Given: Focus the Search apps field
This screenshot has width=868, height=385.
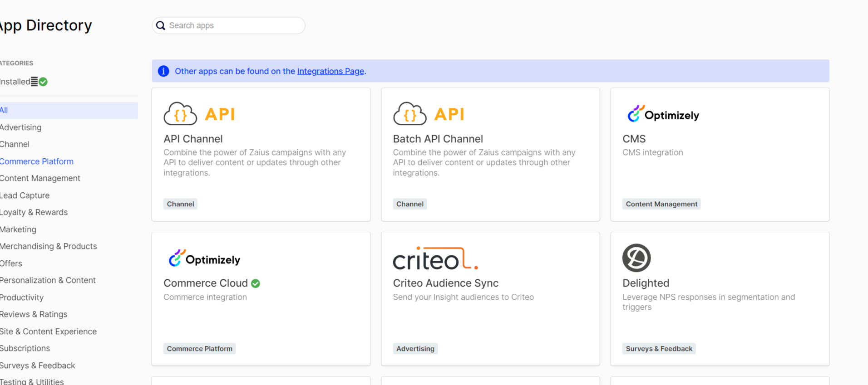Looking at the screenshot, I should (x=234, y=26).
